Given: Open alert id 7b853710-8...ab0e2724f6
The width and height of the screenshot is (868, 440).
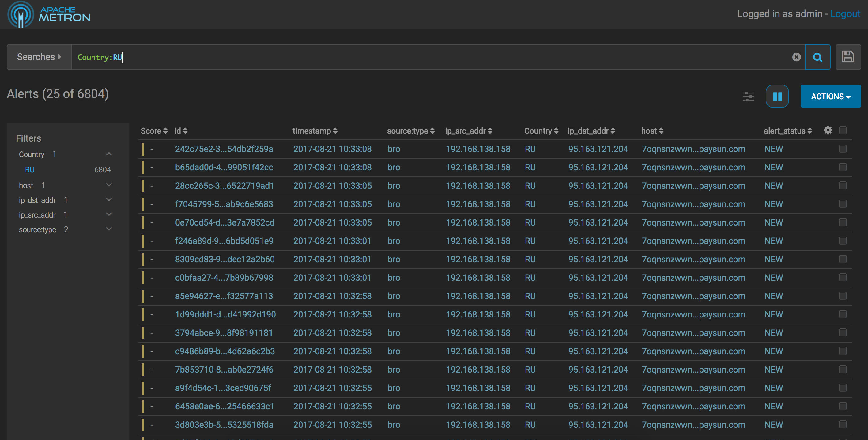Looking at the screenshot, I should pyautogui.click(x=225, y=370).
